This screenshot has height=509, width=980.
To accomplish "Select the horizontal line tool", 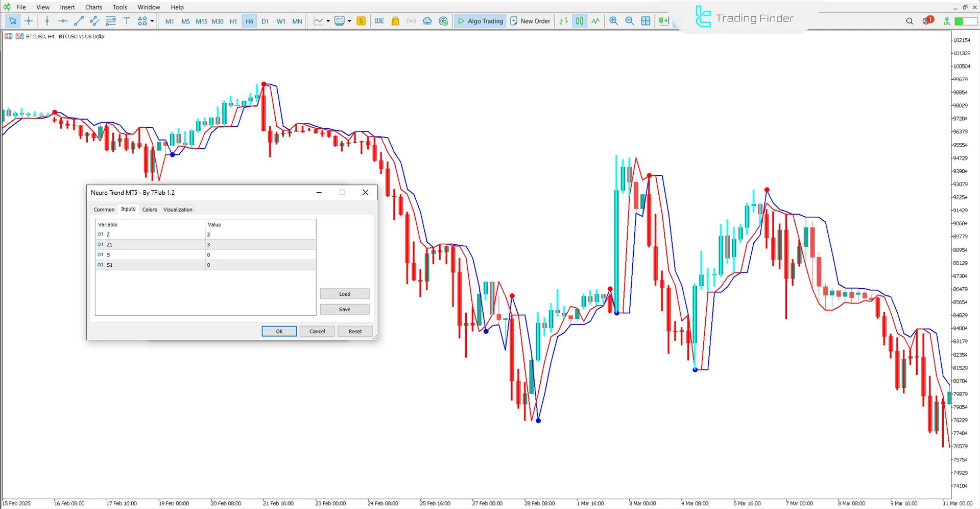I will [62, 21].
